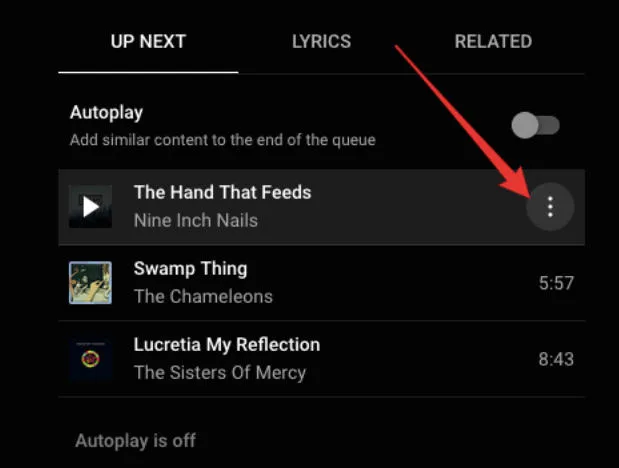The image size is (619, 468).
Task: Click the Swamp Thing song title
Action: (x=191, y=269)
